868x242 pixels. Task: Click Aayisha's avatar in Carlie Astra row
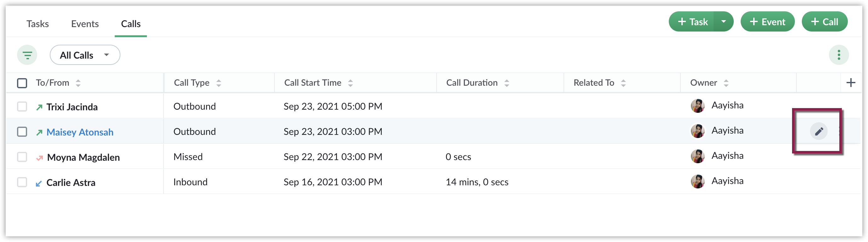click(697, 182)
